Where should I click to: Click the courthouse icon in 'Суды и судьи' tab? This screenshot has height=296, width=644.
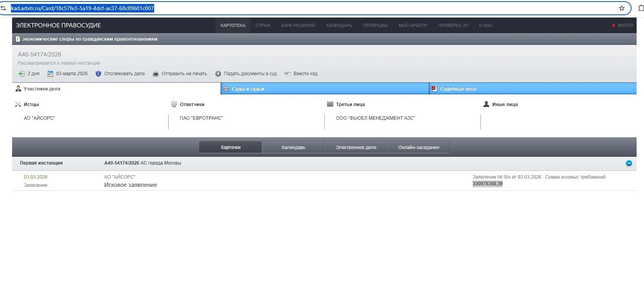tap(226, 89)
